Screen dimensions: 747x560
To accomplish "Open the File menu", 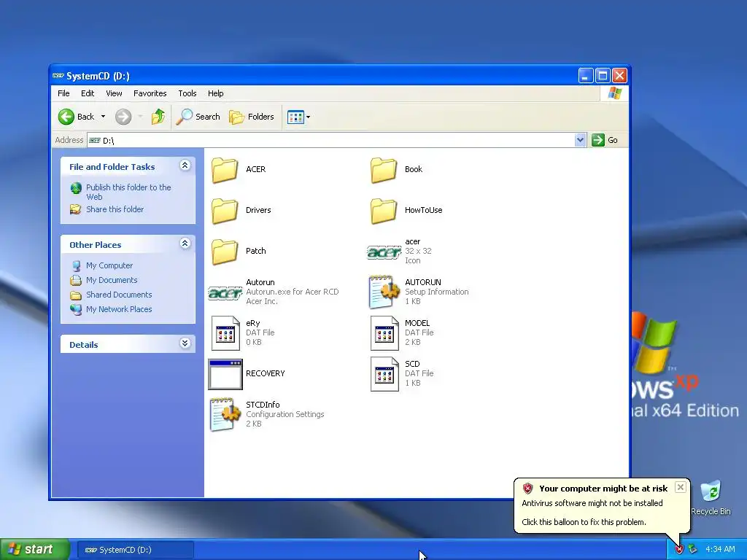I will [63, 93].
